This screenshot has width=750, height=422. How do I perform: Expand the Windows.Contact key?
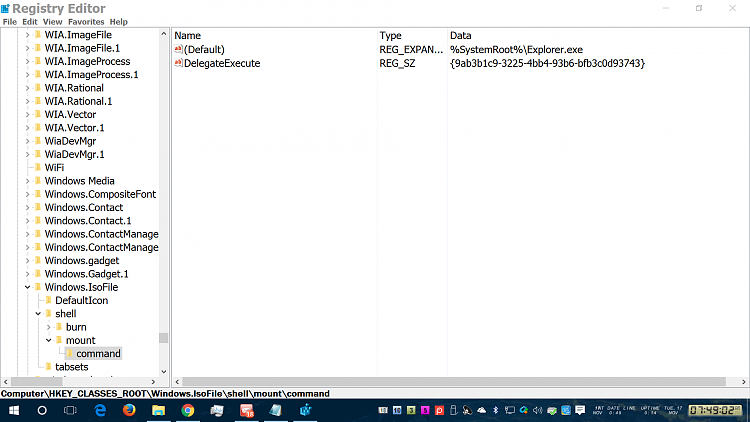click(27, 208)
